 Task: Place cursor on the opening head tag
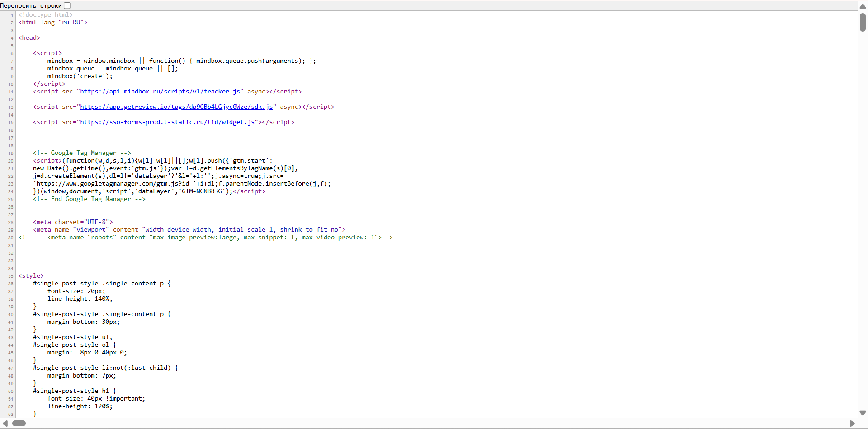pos(29,38)
